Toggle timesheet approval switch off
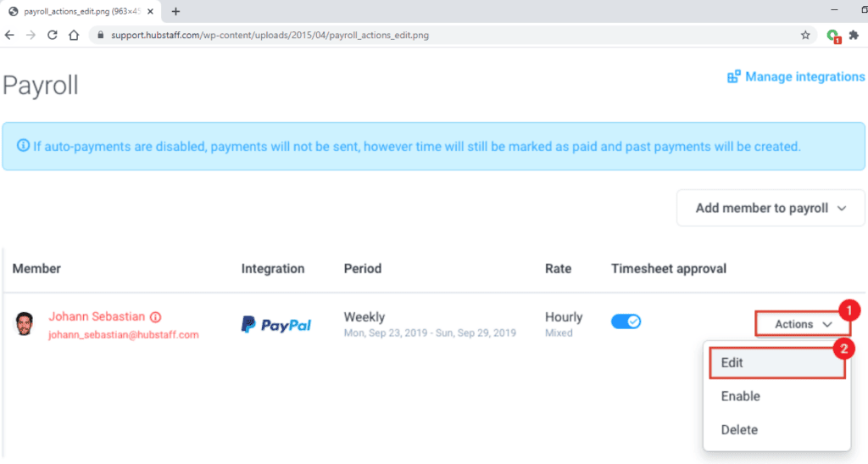The width and height of the screenshot is (868, 464). pos(626,321)
